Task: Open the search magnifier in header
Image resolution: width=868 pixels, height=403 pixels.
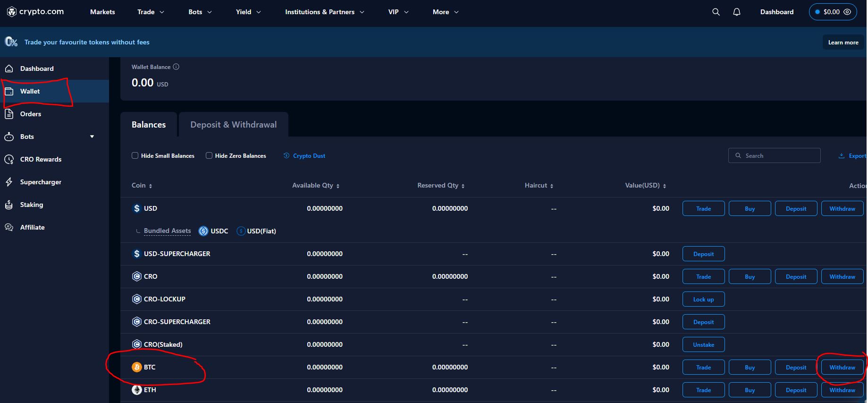Action: (x=716, y=12)
